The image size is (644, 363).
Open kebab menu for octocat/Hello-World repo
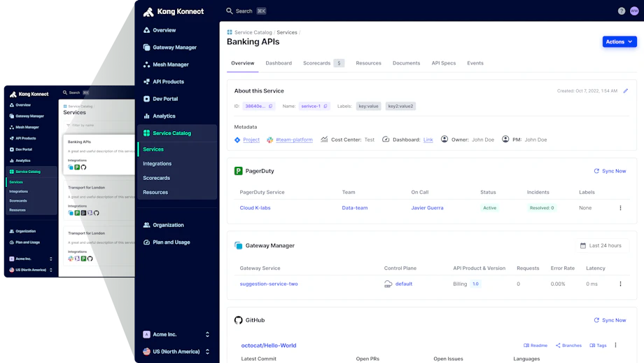pyautogui.click(x=615, y=345)
